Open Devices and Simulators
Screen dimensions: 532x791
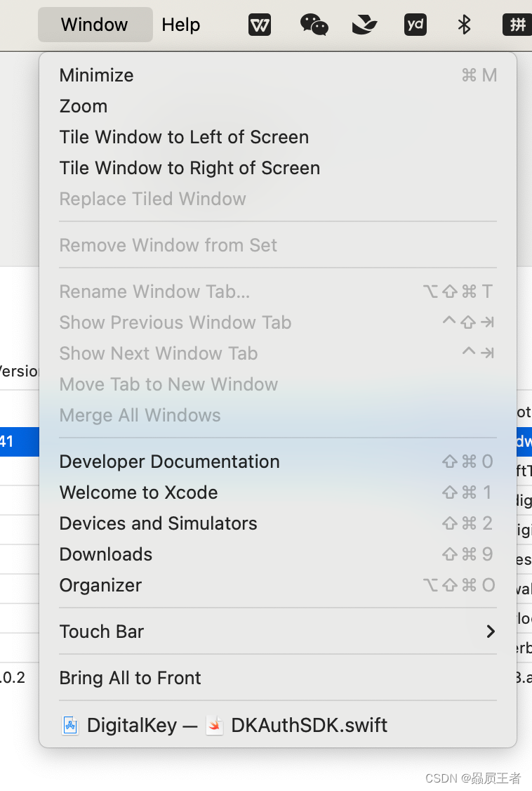point(278,523)
